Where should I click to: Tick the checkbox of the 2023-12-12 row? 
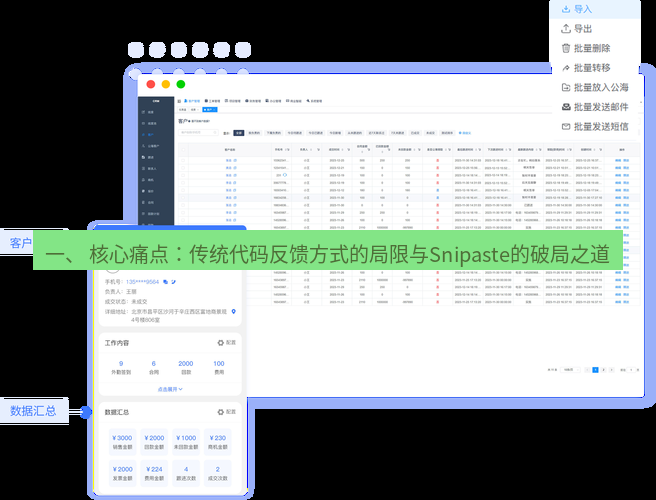coord(183,190)
